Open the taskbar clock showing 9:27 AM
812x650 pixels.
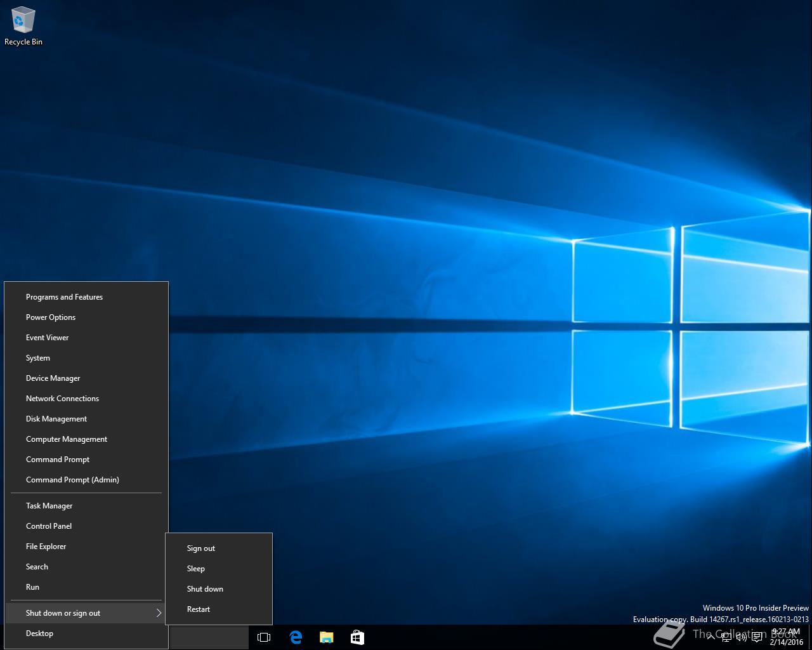(x=786, y=637)
